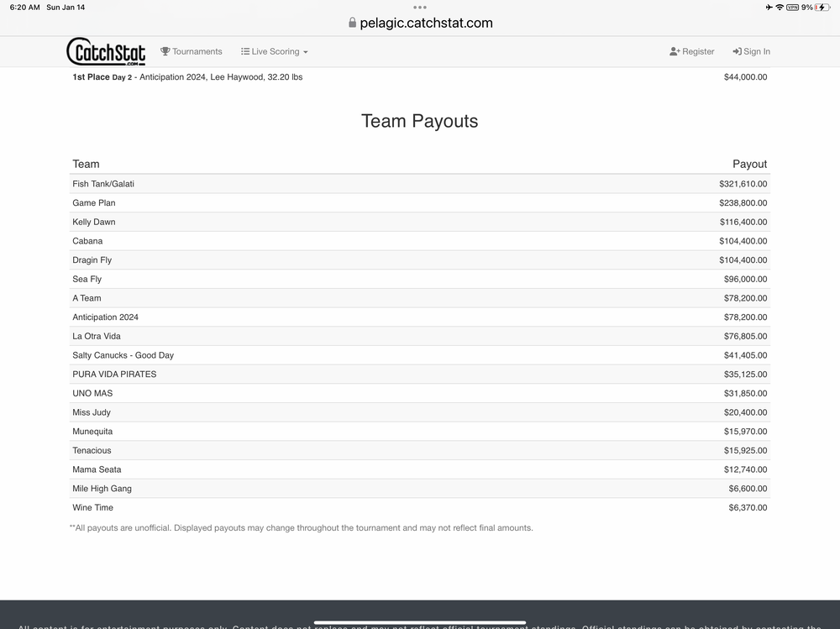Tap the three-dot multitasking icon at top
This screenshot has height=629, width=840.
(420, 7)
